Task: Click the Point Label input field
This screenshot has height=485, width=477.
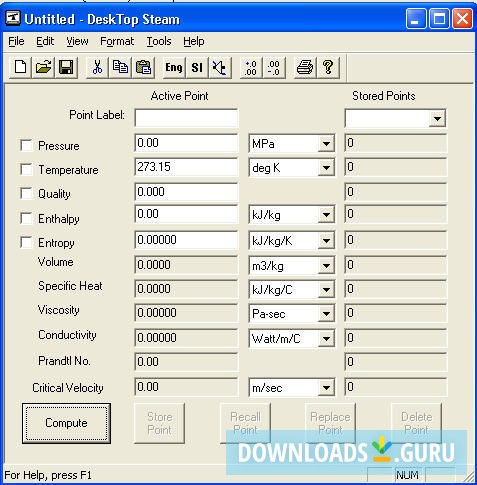Action: (x=186, y=118)
